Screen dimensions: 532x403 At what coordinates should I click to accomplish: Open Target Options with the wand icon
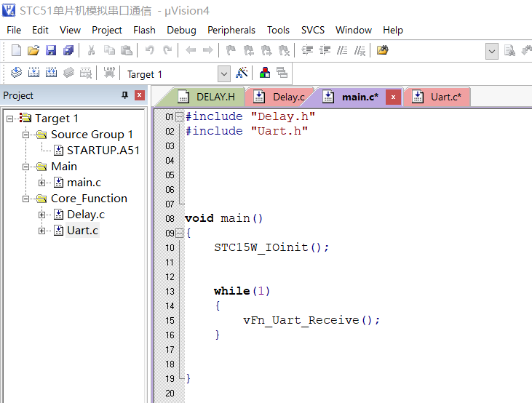tap(242, 72)
